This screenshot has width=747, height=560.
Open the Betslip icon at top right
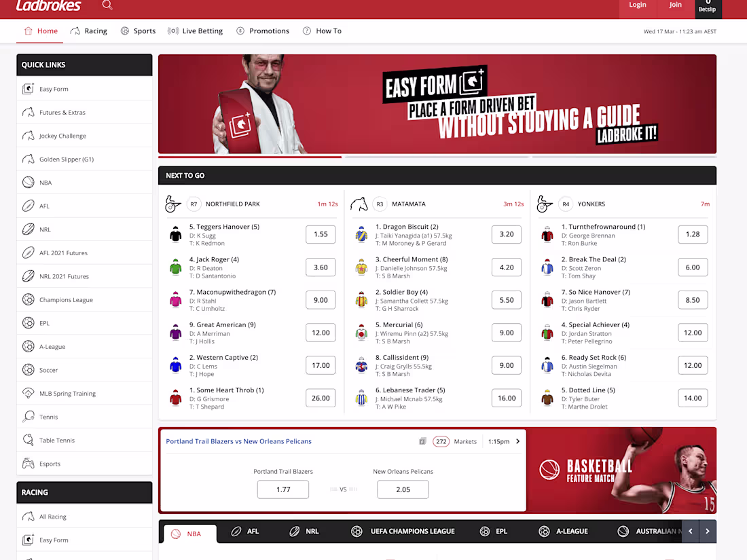(708, 7)
